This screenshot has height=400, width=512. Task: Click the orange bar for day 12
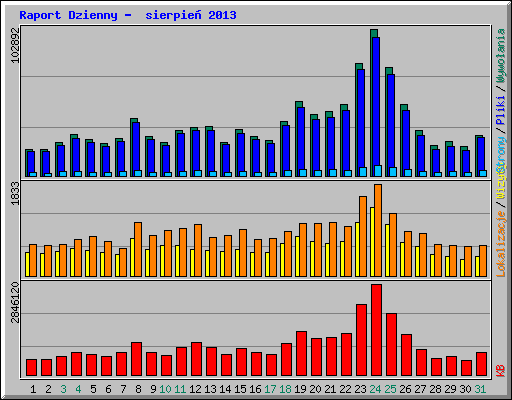click(x=198, y=250)
